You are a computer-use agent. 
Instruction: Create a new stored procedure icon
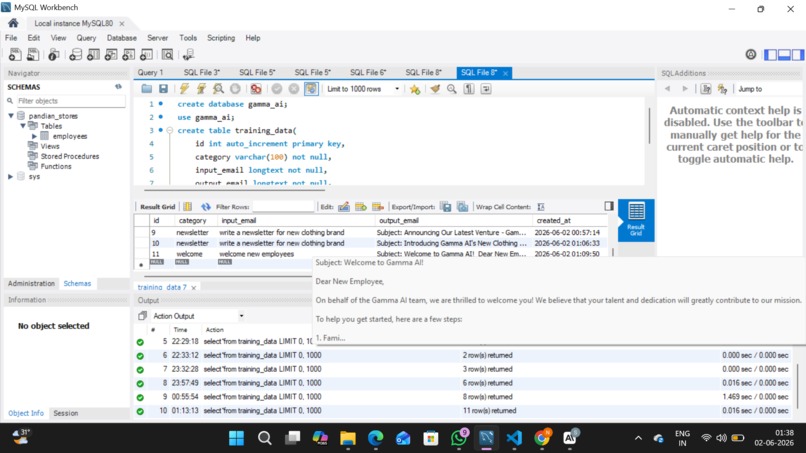click(129, 55)
